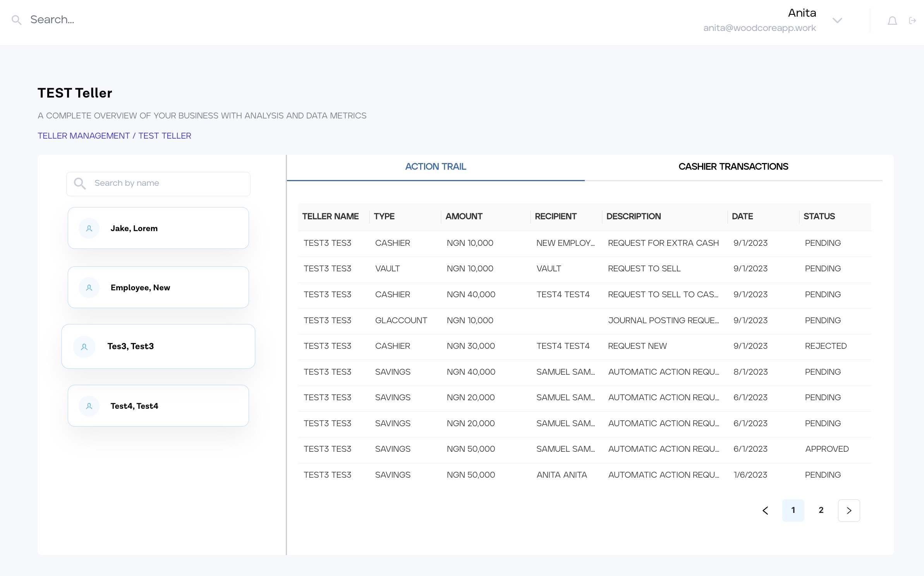Click the user avatar icon for Jake, Lorem
The width and height of the screenshot is (924, 576).
(x=89, y=228)
